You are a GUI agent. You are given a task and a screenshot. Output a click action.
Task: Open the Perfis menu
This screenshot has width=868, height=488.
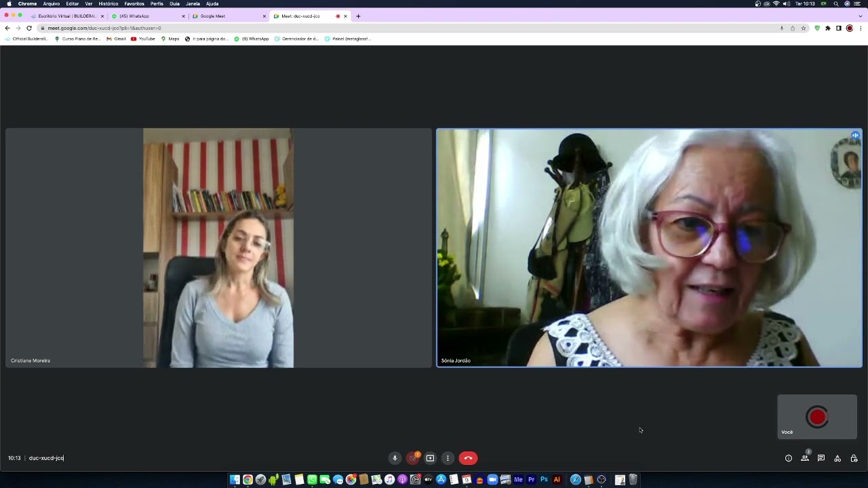(157, 3)
